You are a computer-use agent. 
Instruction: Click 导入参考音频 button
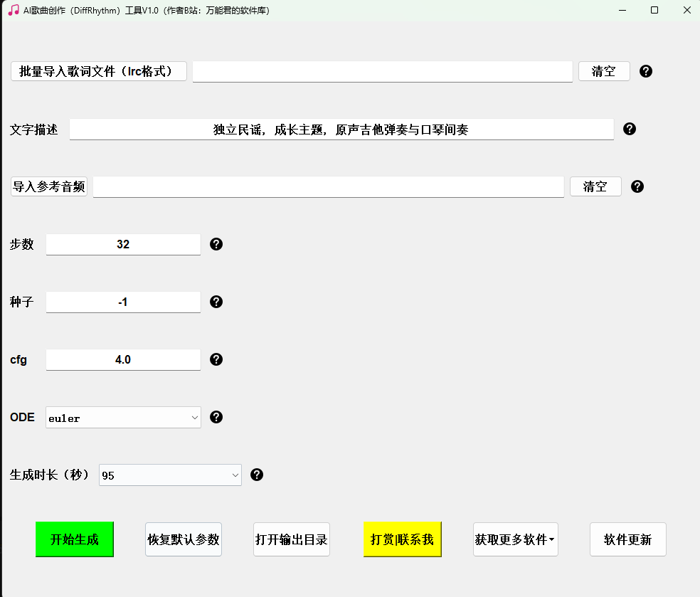pos(49,186)
